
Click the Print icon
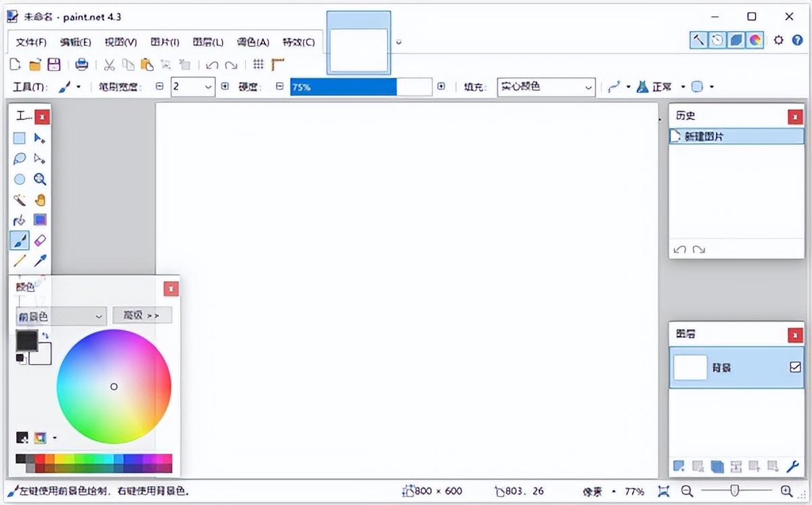[x=82, y=64]
